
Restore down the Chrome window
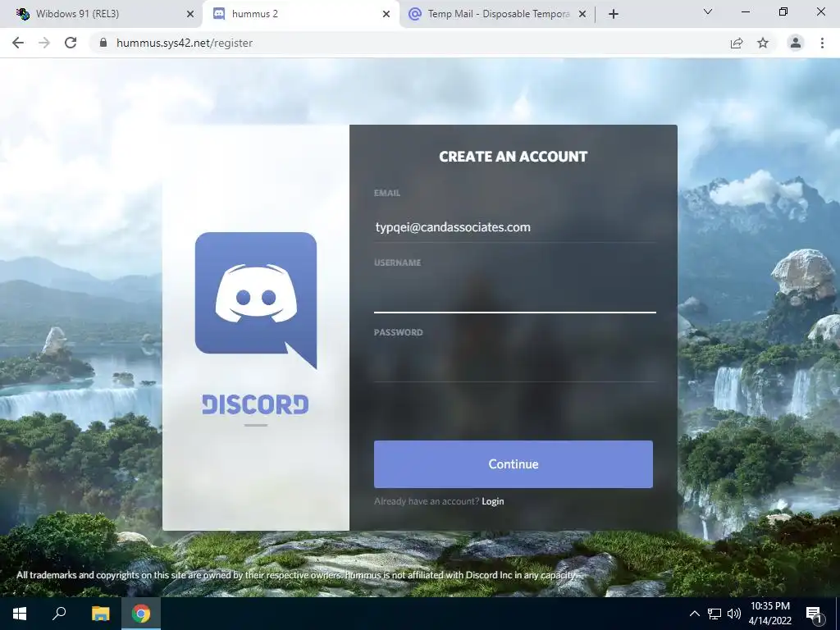[x=783, y=11]
